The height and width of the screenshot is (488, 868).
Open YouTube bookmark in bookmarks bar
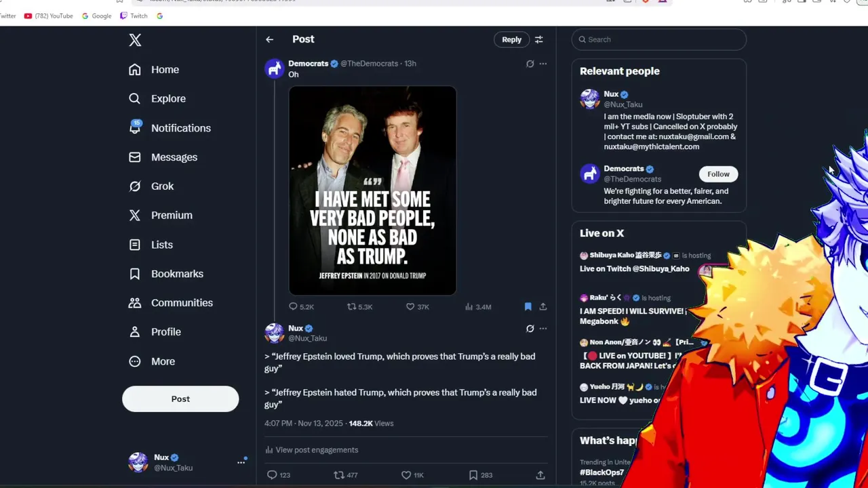48,16
